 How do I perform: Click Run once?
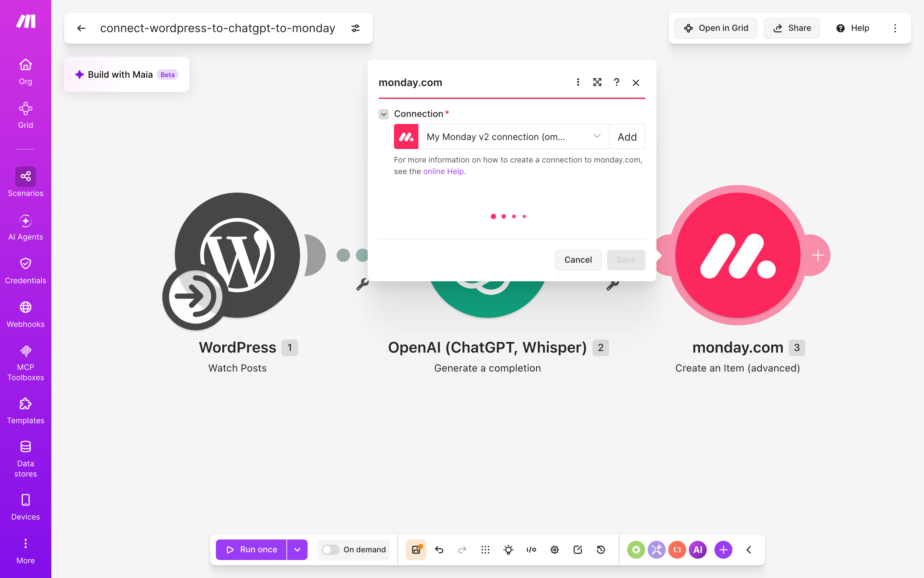tap(251, 550)
